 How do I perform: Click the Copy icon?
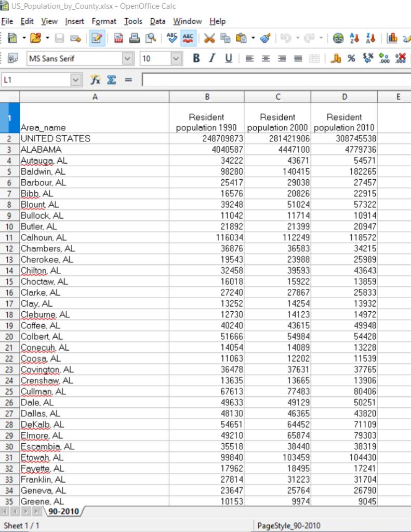pyautogui.click(x=226, y=37)
